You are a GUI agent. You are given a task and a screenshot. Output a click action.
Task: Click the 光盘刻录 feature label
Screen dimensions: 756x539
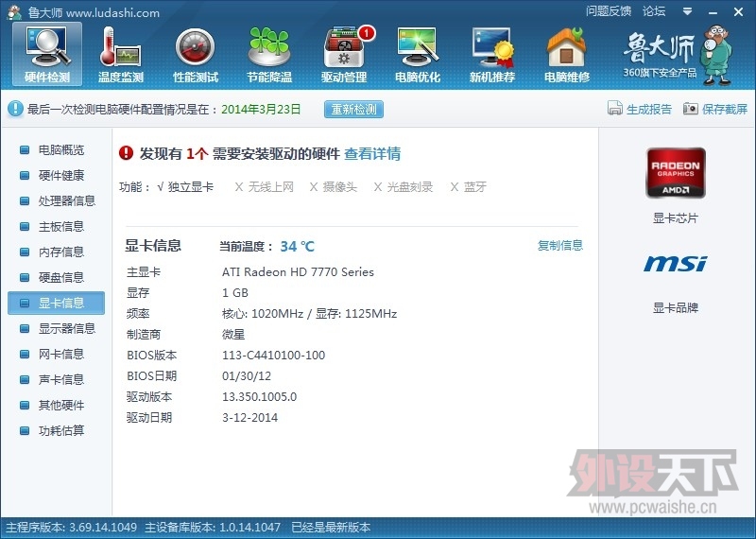point(410,186)
